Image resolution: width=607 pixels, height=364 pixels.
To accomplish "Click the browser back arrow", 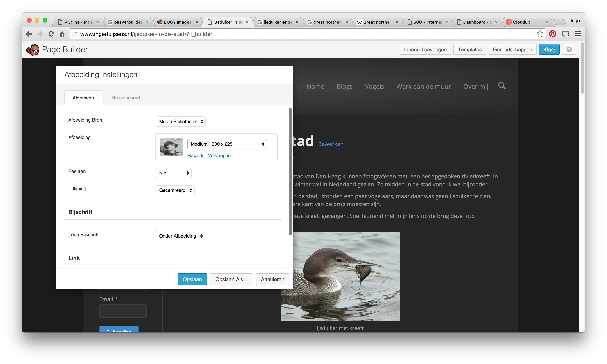I will coord(29,34).
